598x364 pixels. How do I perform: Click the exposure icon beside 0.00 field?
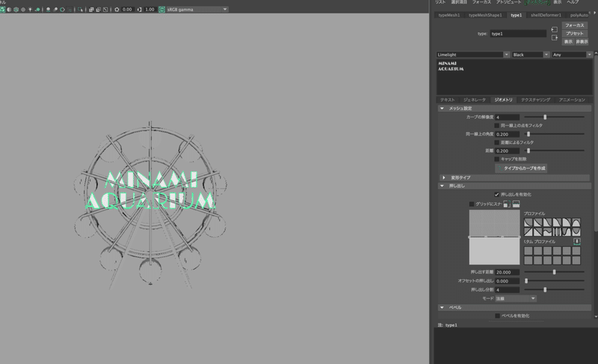tap(117, 10)
